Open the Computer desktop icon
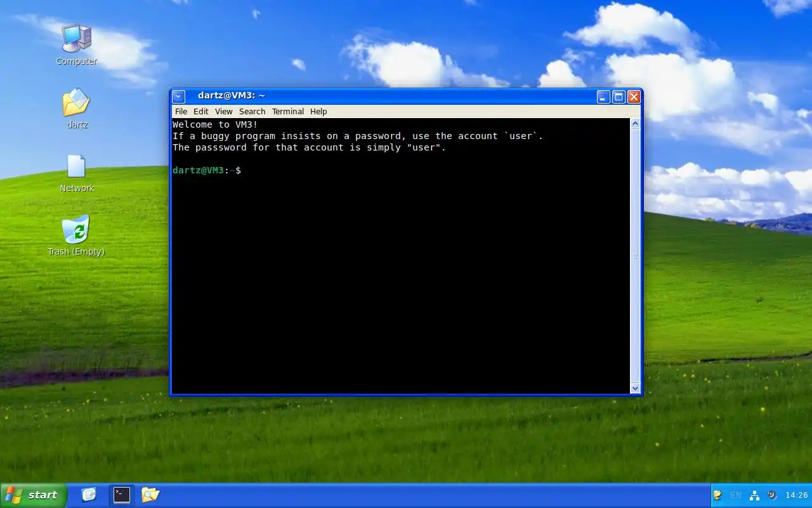Viewport: 812px width, 508px height. (x=76, y=44)
